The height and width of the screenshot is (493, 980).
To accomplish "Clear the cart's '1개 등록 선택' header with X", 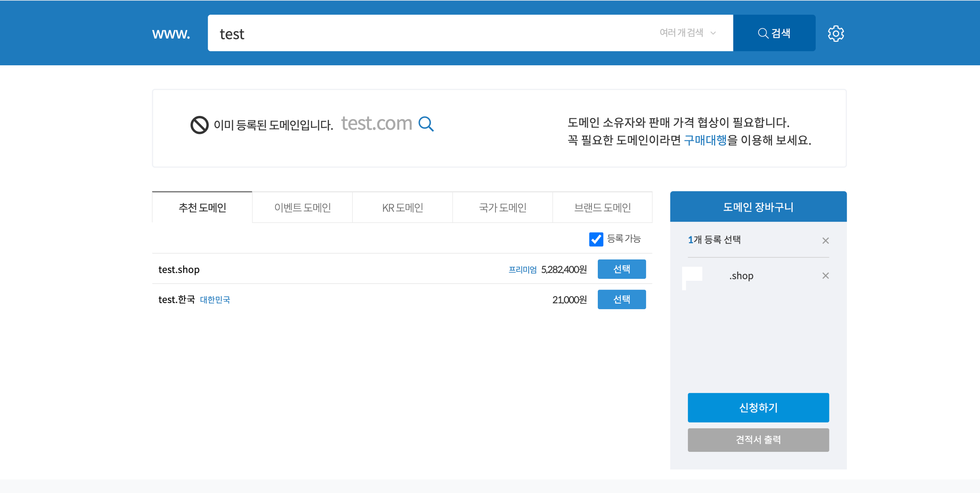I will click(825, 241).
